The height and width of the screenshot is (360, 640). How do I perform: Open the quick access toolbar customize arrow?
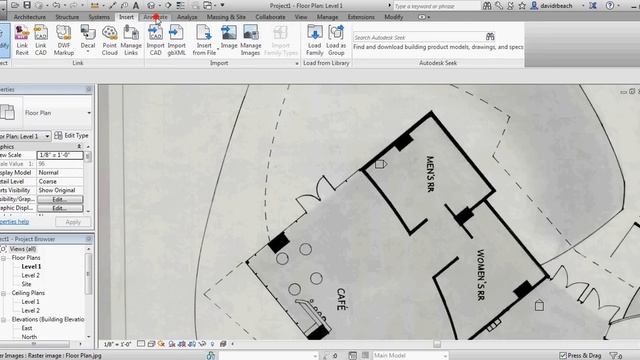(222, 5)
